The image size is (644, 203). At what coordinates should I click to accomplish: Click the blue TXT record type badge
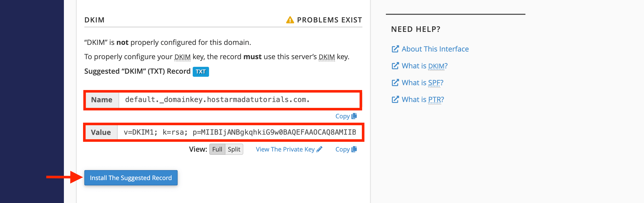(201, 72)
